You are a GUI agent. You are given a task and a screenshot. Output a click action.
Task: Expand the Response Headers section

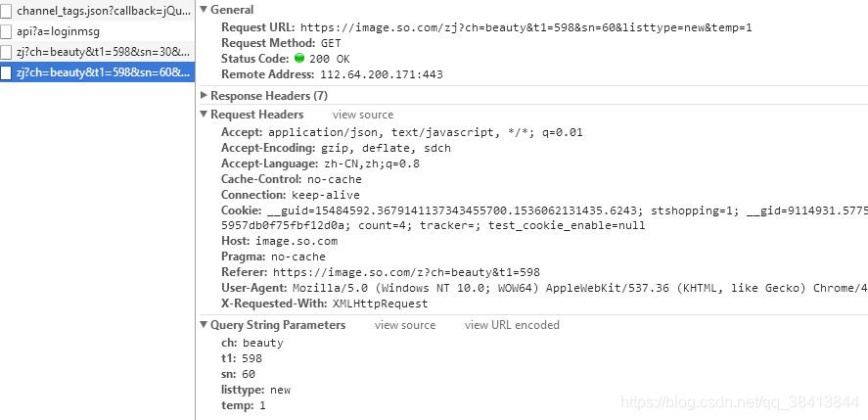point(204,95)
